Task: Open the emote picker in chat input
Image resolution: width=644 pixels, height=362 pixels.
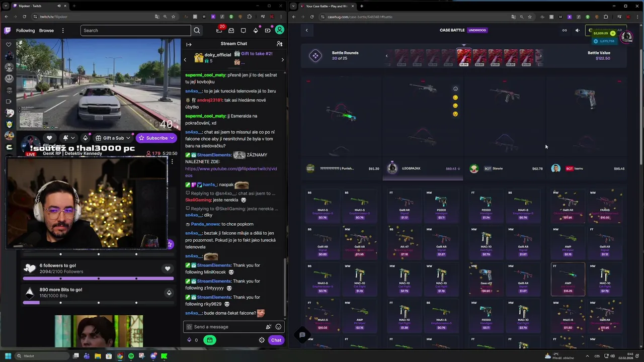Action: [x=278, y=327]
